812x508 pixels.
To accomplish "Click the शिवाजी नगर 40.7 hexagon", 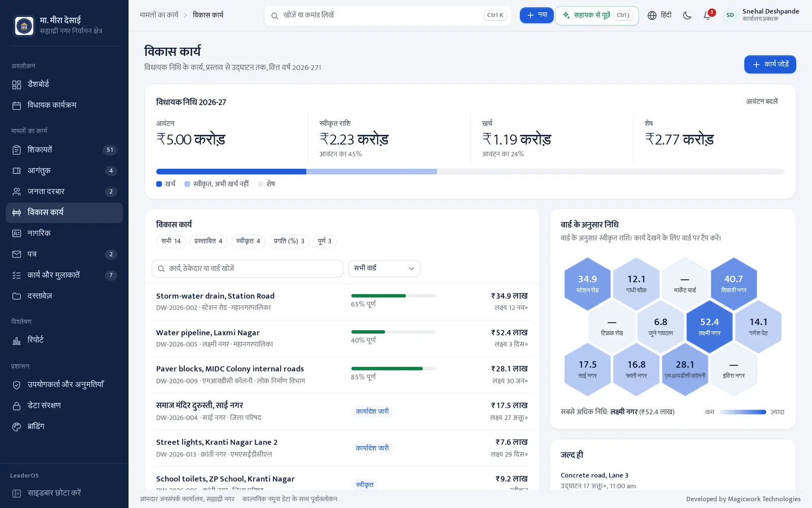I will pyautogui.click(x=733, y=284).
